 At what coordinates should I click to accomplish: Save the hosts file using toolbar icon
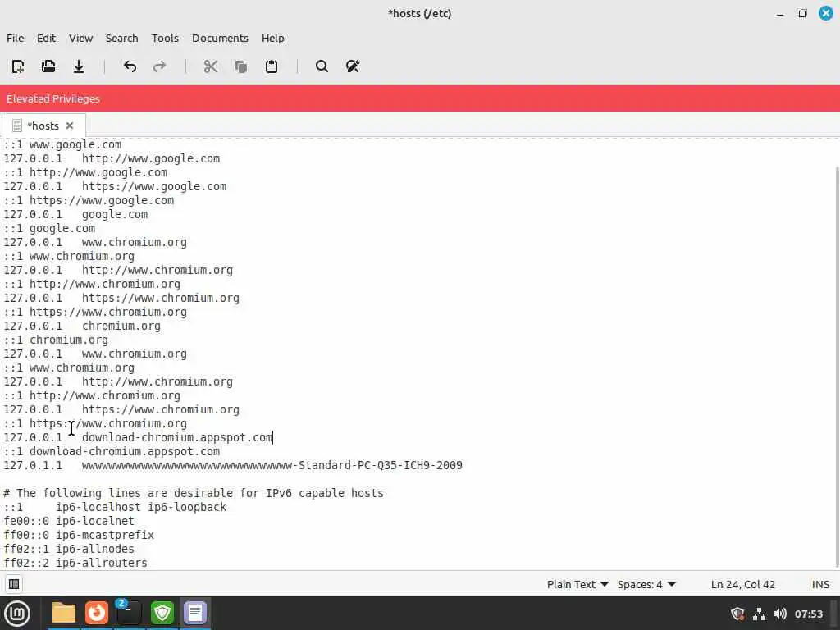pos(79,66)
